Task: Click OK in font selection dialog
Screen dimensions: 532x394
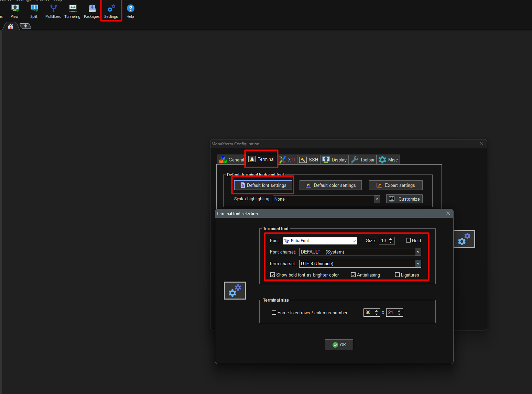Action: [x=339, y=345]
